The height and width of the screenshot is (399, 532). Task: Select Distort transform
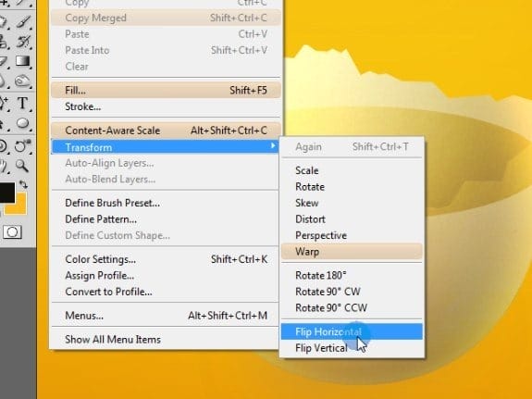tap(352, 219)
